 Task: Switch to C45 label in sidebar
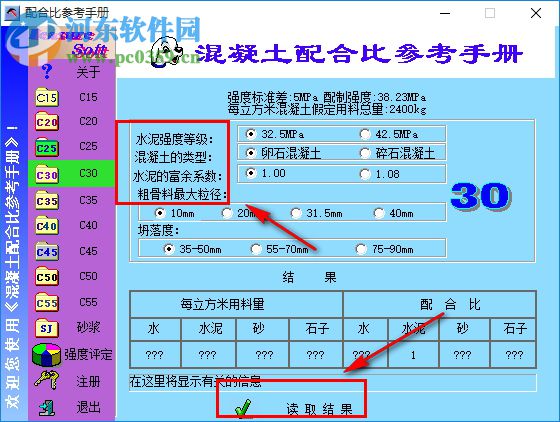pos(88,251)
